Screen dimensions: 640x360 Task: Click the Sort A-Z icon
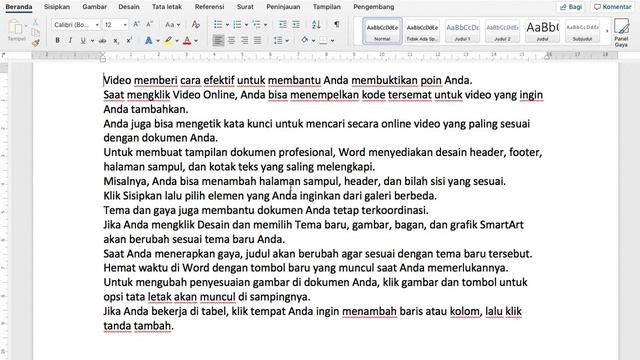pos(316,25)
